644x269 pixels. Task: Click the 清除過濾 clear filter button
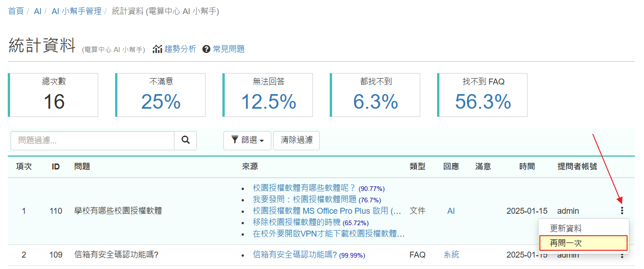pyautogui.click(x=296, y=141)
